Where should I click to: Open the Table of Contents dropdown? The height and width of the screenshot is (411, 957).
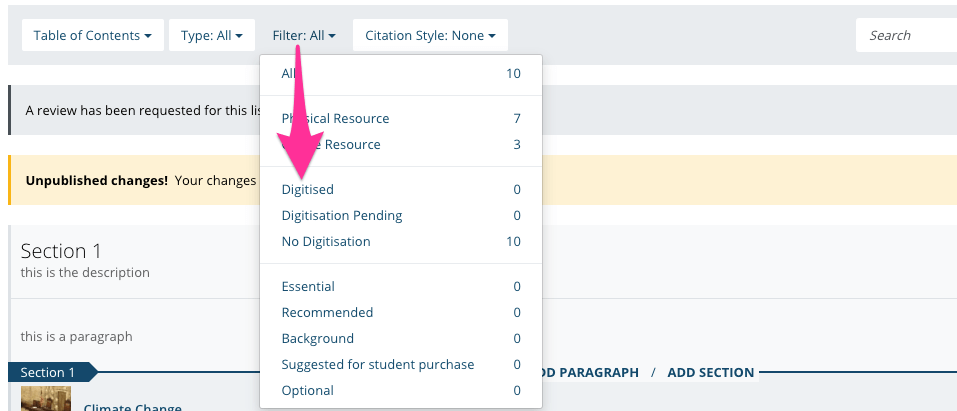(x=91, y=35)
